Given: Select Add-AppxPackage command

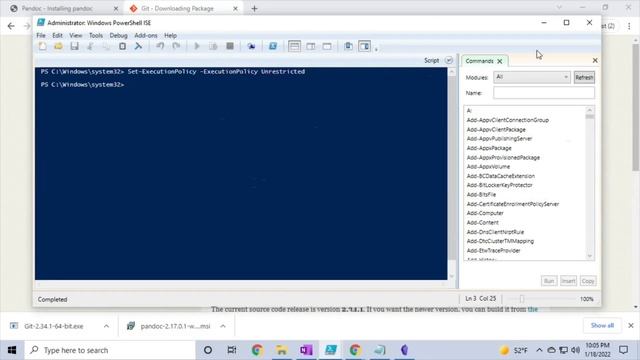Looking at the screenshot, I should (x=489, y=148).
